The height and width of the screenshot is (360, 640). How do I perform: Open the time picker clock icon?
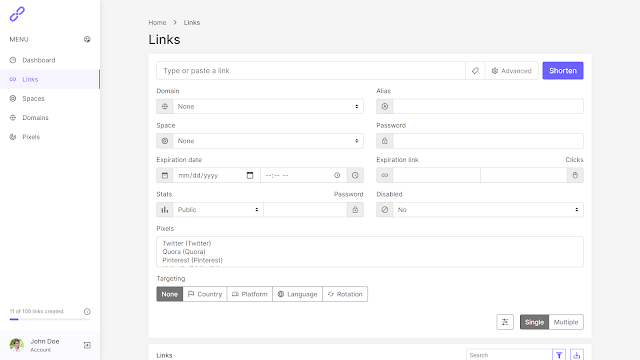(x=337, y=175)
